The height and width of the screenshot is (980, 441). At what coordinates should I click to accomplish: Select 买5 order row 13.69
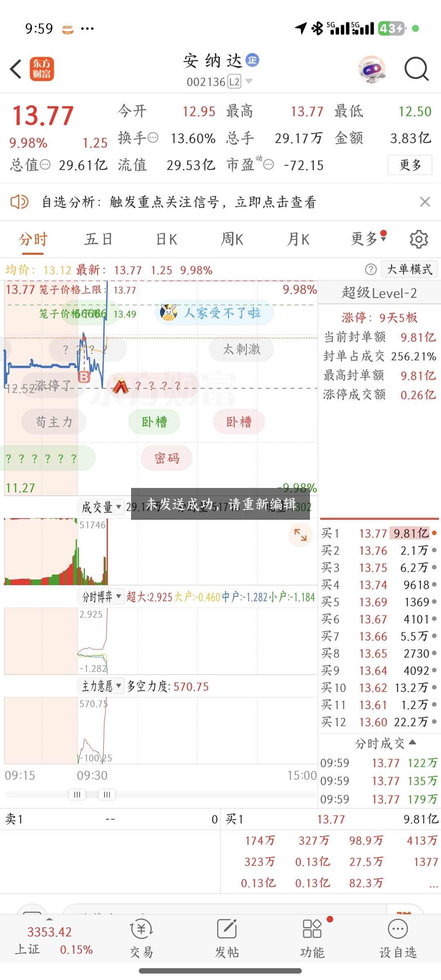click(379, 602)
